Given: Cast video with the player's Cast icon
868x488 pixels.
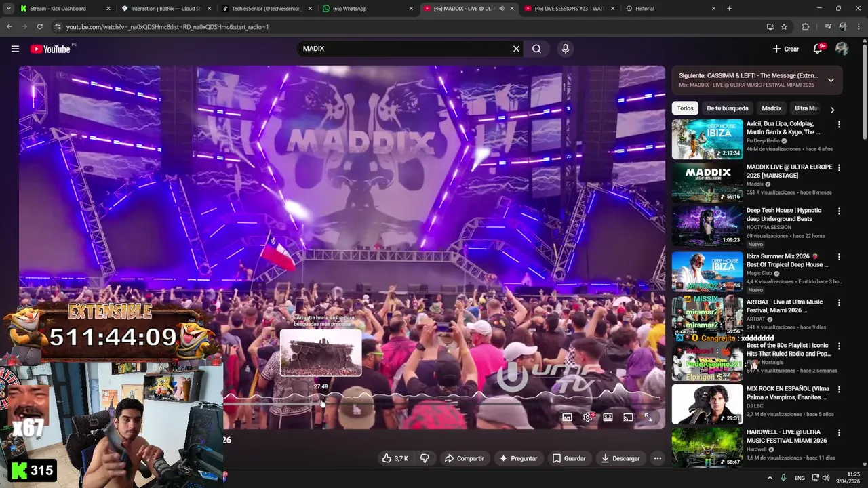Looking at the screenshot, I should point(628,418).
